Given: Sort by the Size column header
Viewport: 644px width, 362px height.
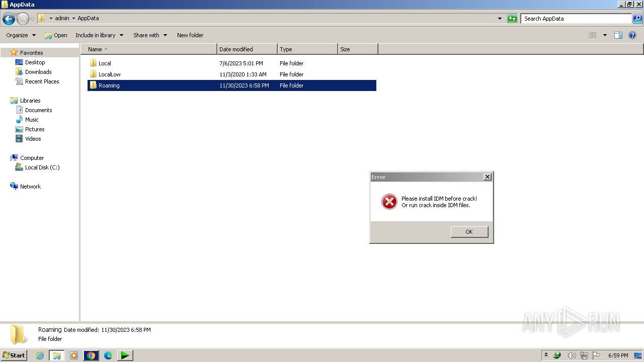Looking at the screenshot, I should [358, 49].
